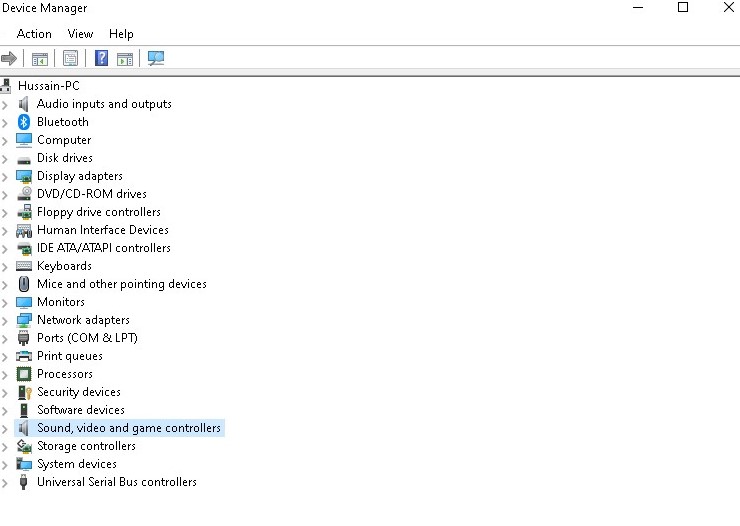Expand the Display adapters node

pos(6,176)
